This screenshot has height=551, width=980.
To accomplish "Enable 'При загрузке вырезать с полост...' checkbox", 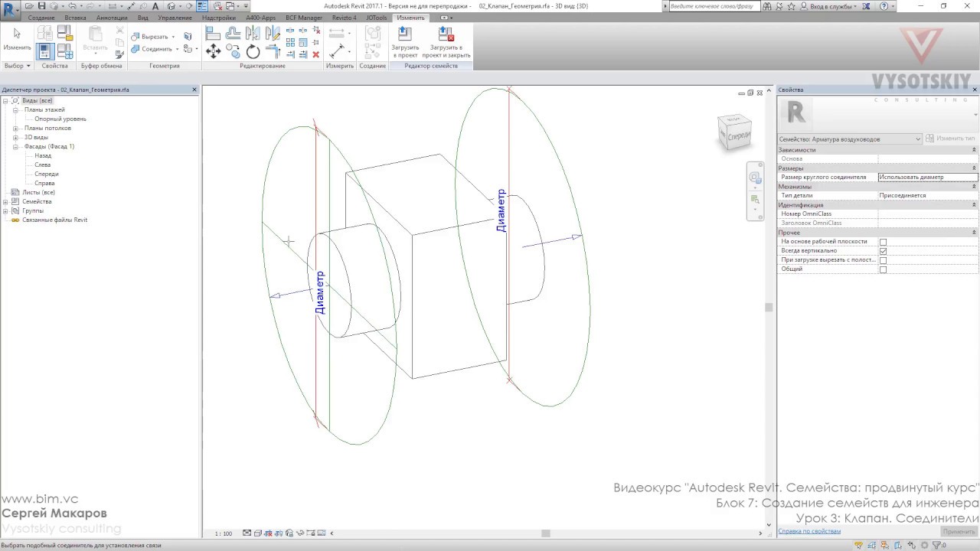I will [x=883, y=260].
